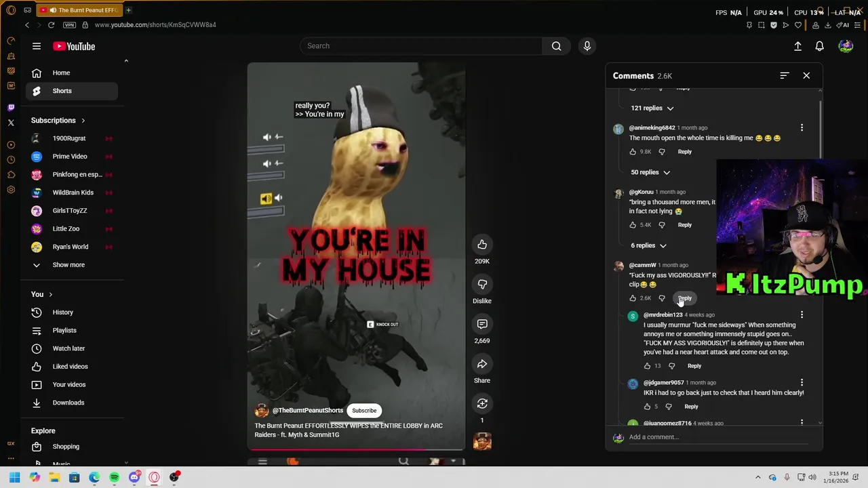
Task: Click the YouTube logo
Action: coord(75,46)
